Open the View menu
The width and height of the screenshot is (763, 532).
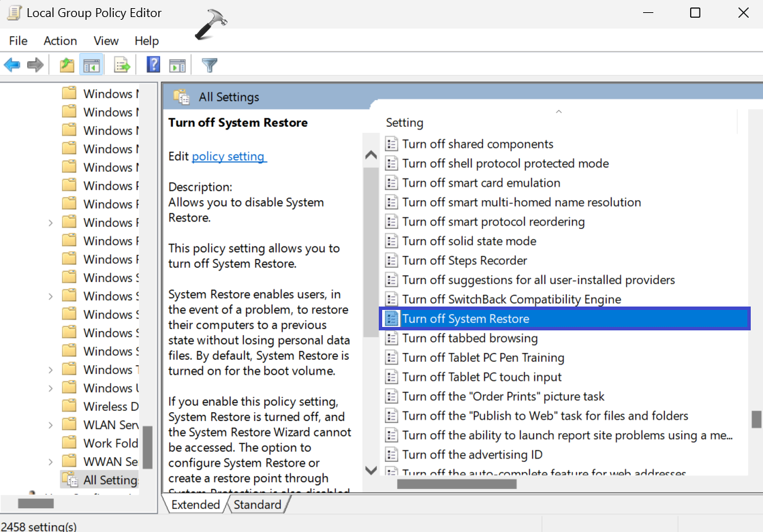106,41
